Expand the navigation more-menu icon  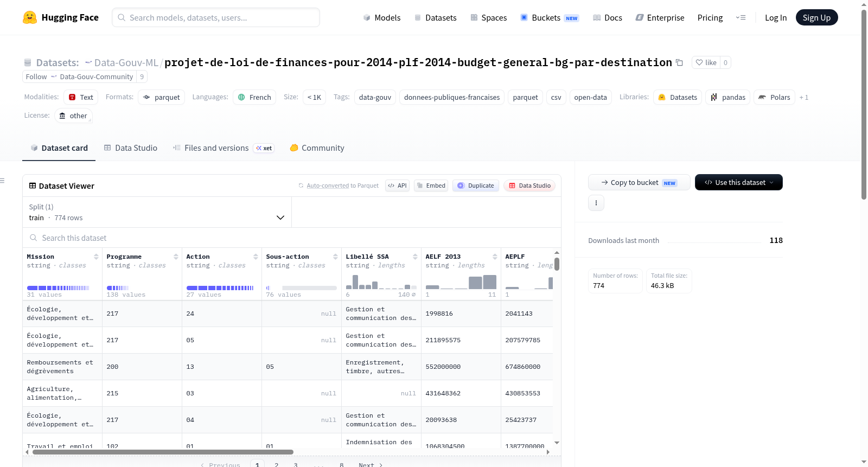click(x=741, y=17)
